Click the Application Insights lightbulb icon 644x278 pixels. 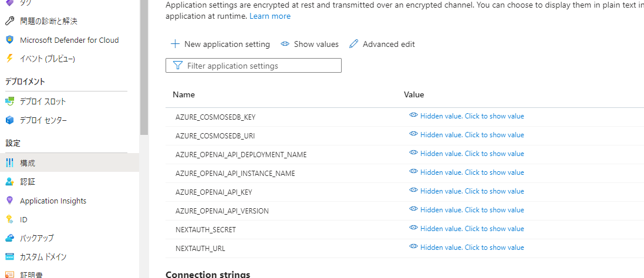[10, 201]
